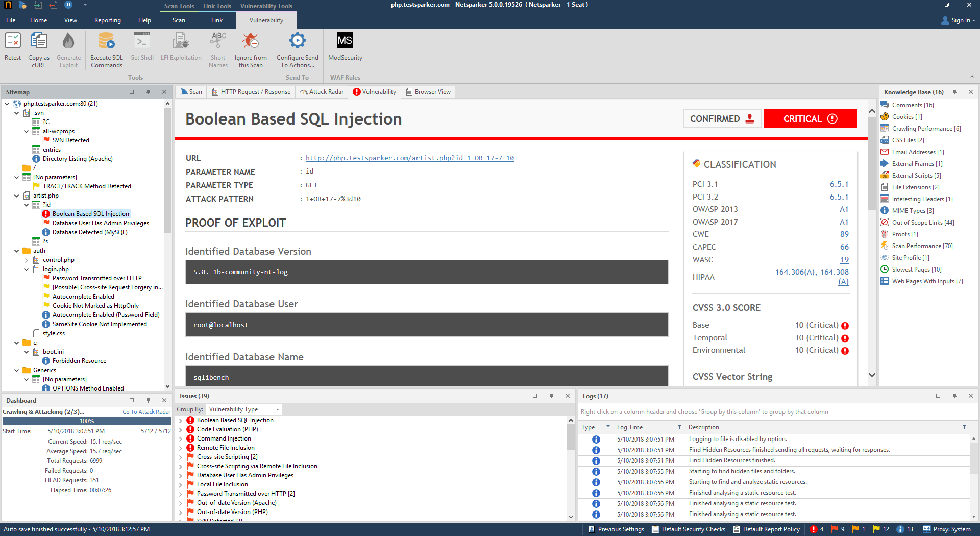Open the Group By Vulnerability Type dropdown
Screen dimensions: 980x536
click(244, 409)
